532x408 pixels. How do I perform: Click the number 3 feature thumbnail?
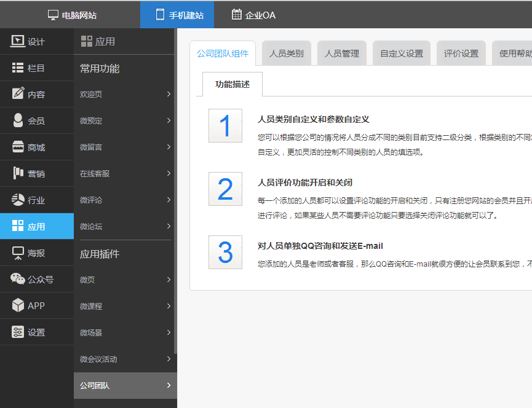[x=225, y=252]
